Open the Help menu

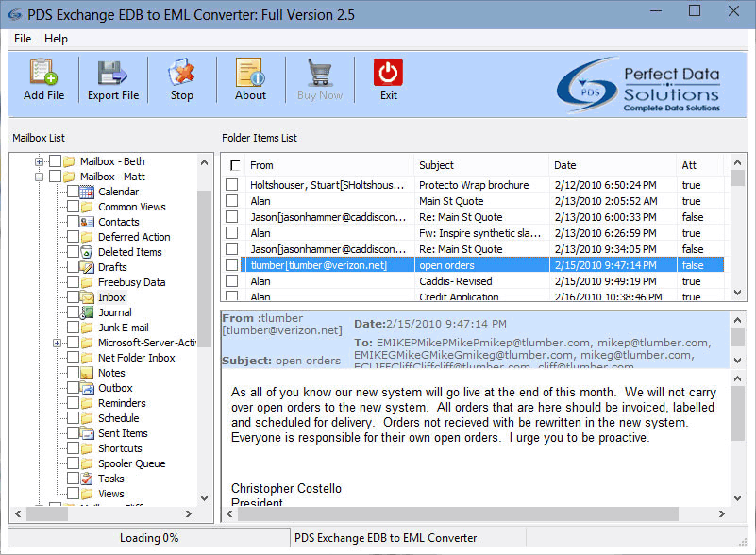(x=56, y=39)
